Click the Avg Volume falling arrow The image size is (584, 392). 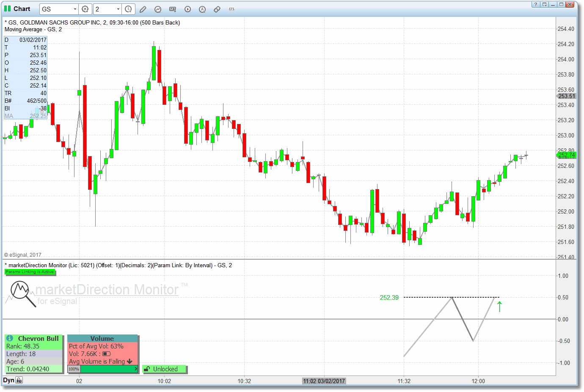129,362
